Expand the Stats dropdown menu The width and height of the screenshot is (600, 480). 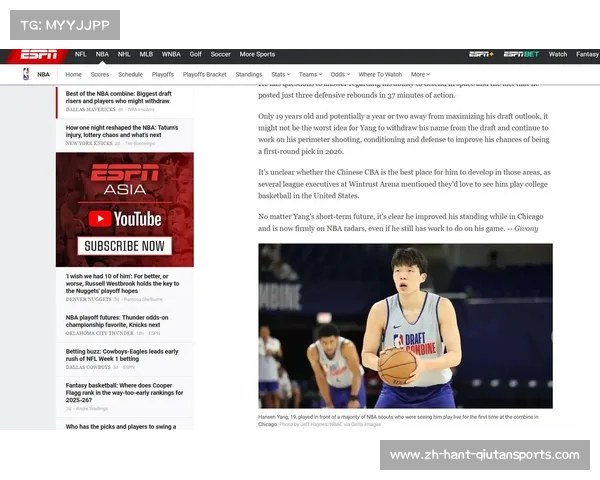[280, 74]
